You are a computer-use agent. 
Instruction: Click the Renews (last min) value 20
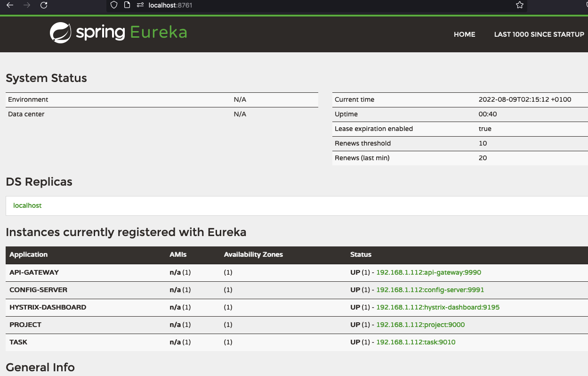[483, 158]
